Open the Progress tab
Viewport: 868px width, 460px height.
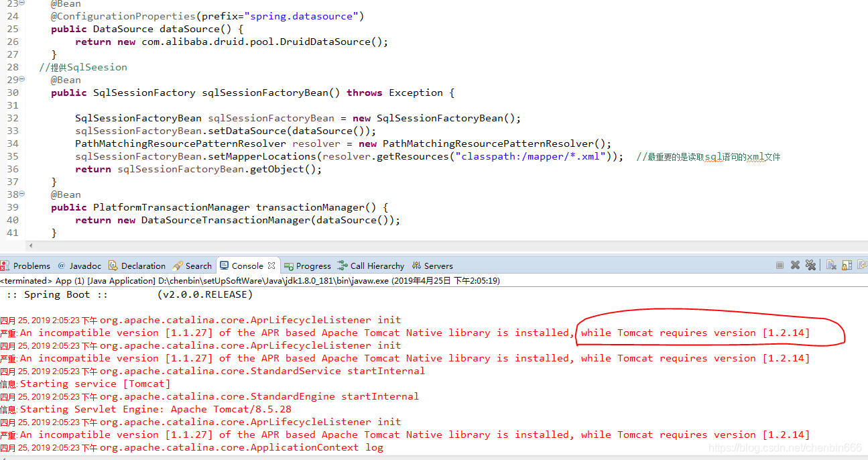(308, 266)
